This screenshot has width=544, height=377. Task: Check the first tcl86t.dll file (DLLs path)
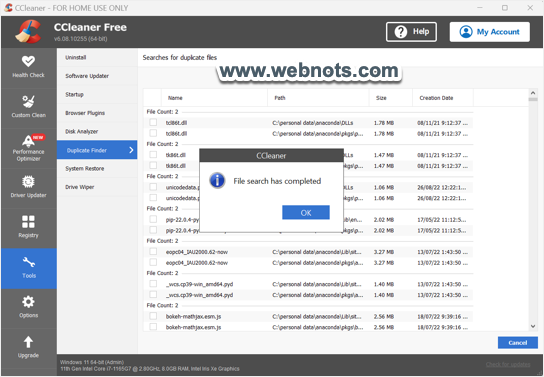point(153,122)
